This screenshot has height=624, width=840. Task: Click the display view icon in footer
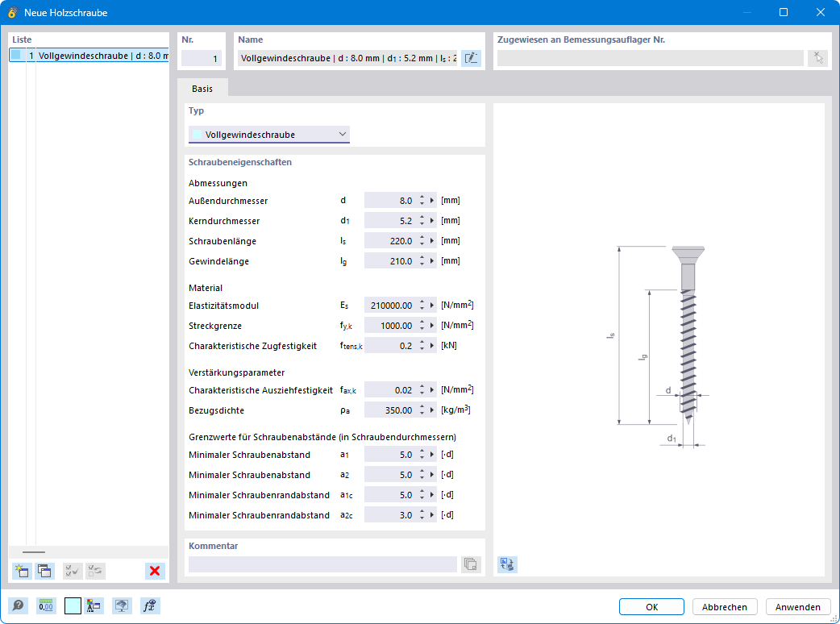pyautogui.click(x=123, y=605)
